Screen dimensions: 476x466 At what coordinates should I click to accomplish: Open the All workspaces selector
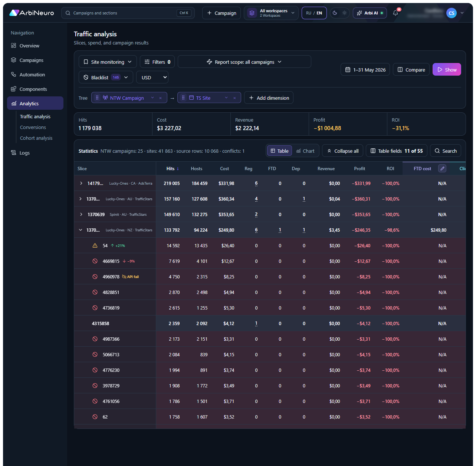[271, 13]
